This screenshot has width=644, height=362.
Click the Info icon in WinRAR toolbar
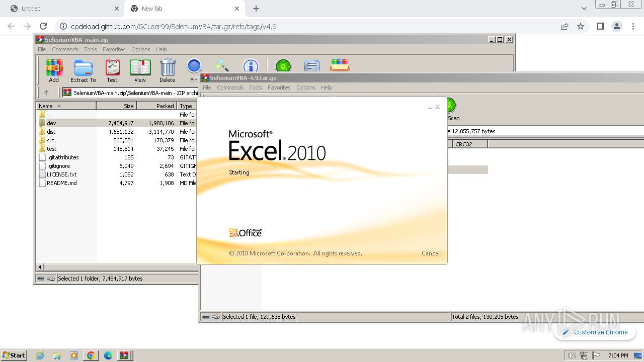(x=251, y=66)
